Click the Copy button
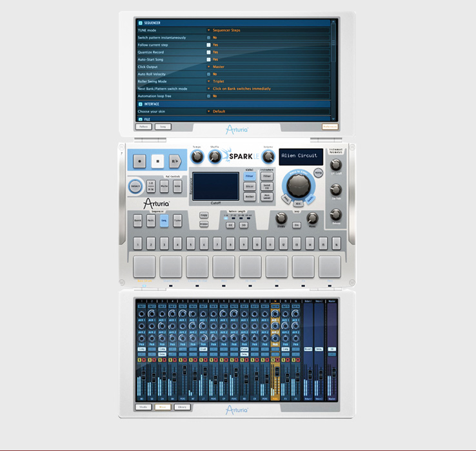This screenshot has height=451, width=476. [204, 215]
